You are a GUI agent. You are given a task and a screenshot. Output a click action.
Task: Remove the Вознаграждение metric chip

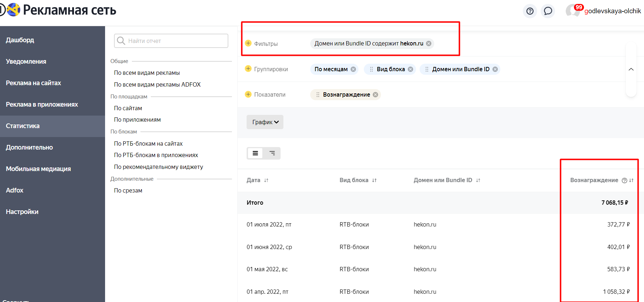[x=375, y=95]
